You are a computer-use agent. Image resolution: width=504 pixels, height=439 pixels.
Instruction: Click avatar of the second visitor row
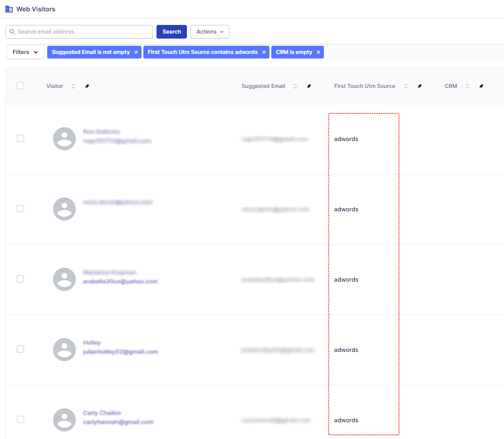[x=64, y=209]
